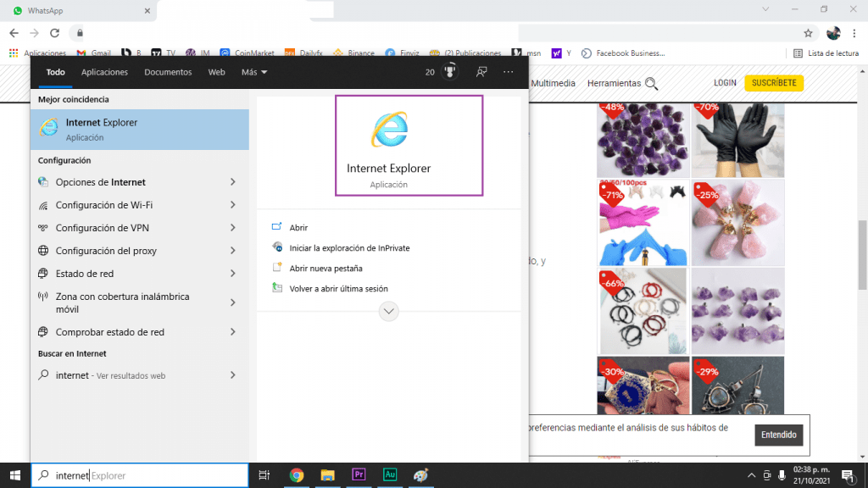The width and height of the screenshot is (868, 488).
Task: Click the SUSCRÍBETE button
Action: coord(774,83)
